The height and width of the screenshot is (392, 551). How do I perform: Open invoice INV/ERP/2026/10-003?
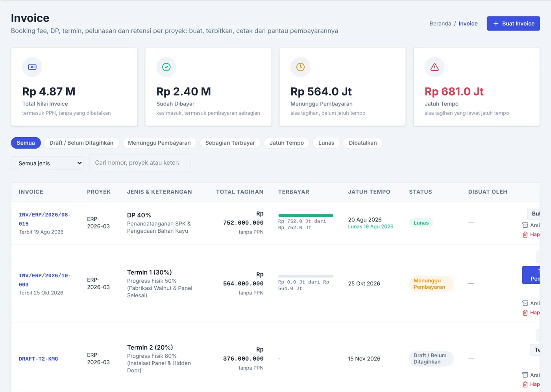45,280
